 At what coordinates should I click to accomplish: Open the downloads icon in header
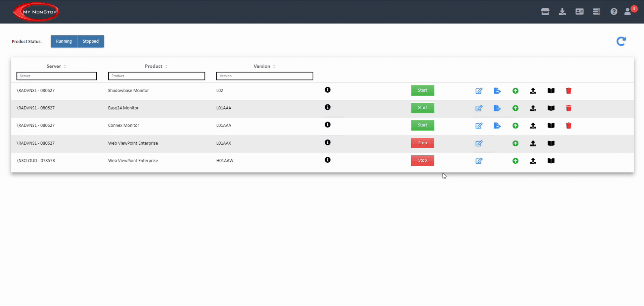[x=562, y=12]
